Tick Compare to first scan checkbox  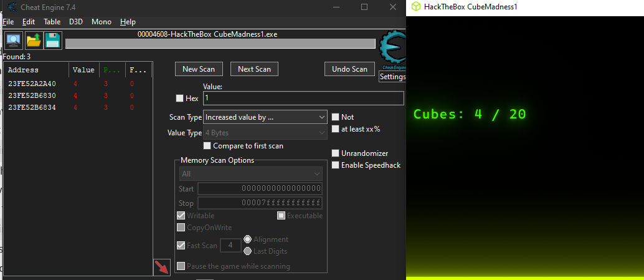pyautogui.click(x=207, y=146)
